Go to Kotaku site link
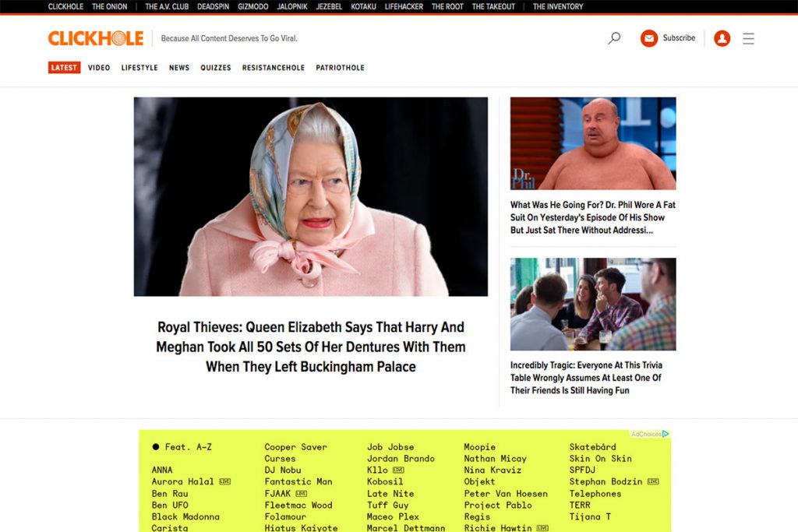This screenshot has width=798, height=532. pyautogui.click(x=363, y=6)
